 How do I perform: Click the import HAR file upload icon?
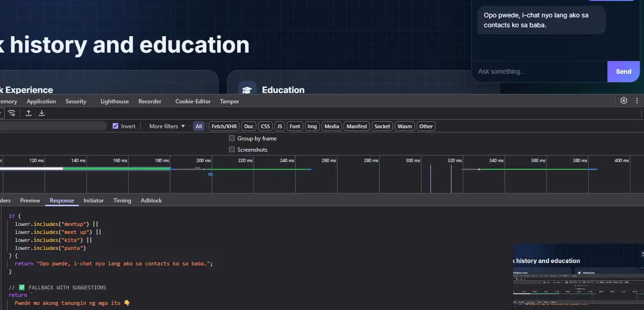click(x=29, y=113)
